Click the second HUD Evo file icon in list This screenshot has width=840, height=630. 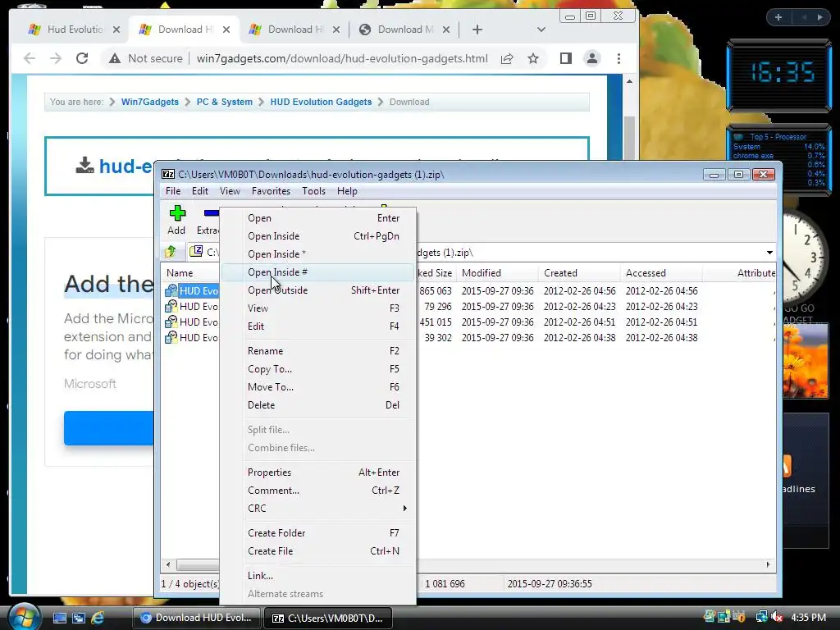[171, 307]
